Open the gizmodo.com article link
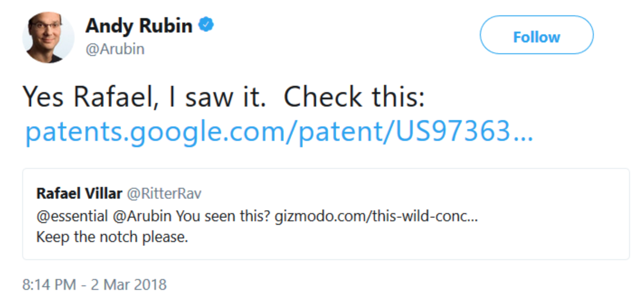Screen dimensions: 644x298 [376, 216]
